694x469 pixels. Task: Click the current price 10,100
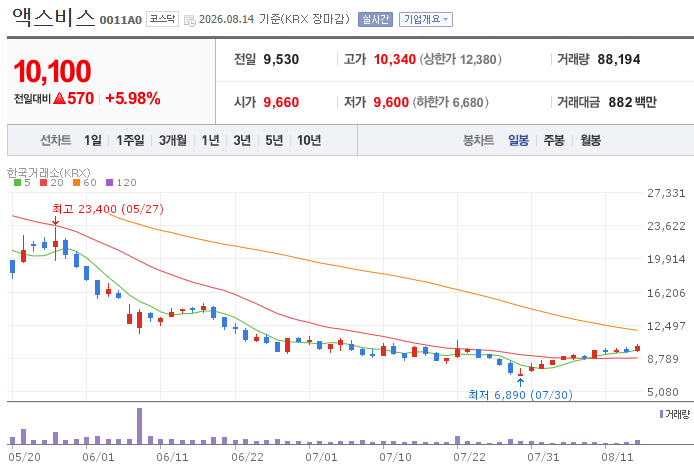52,71
